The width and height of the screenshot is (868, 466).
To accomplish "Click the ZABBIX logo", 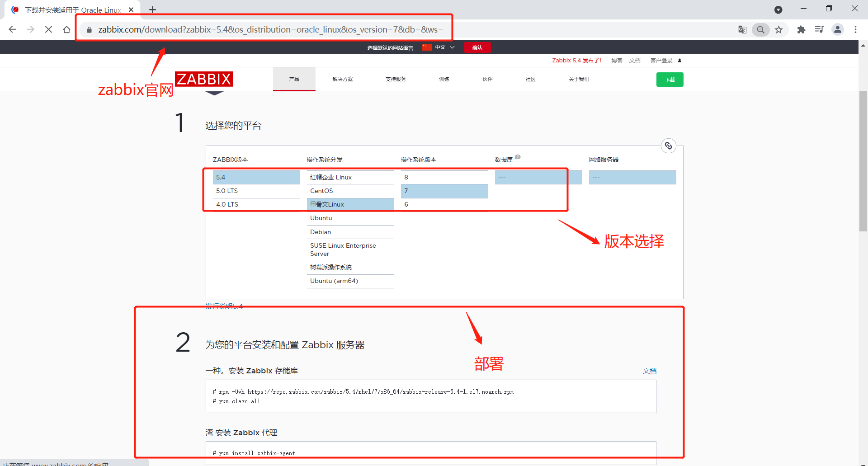I will [204, 79].
